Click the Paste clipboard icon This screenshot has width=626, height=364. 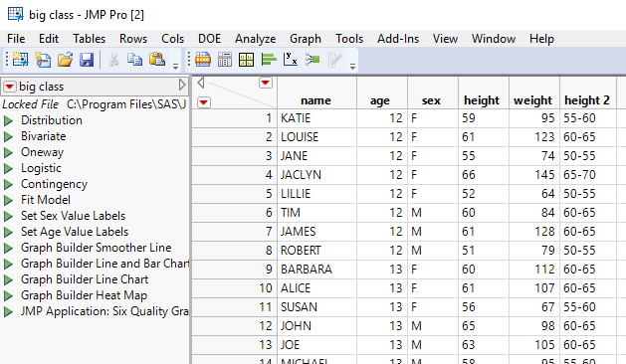click(x=157, y=60)
